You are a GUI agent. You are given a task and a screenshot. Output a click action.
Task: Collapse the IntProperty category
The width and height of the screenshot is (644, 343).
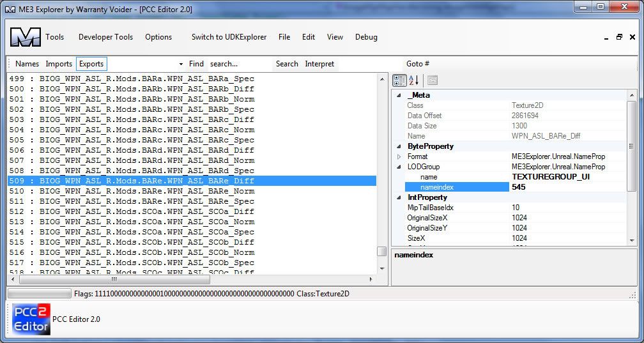[399, 197]
